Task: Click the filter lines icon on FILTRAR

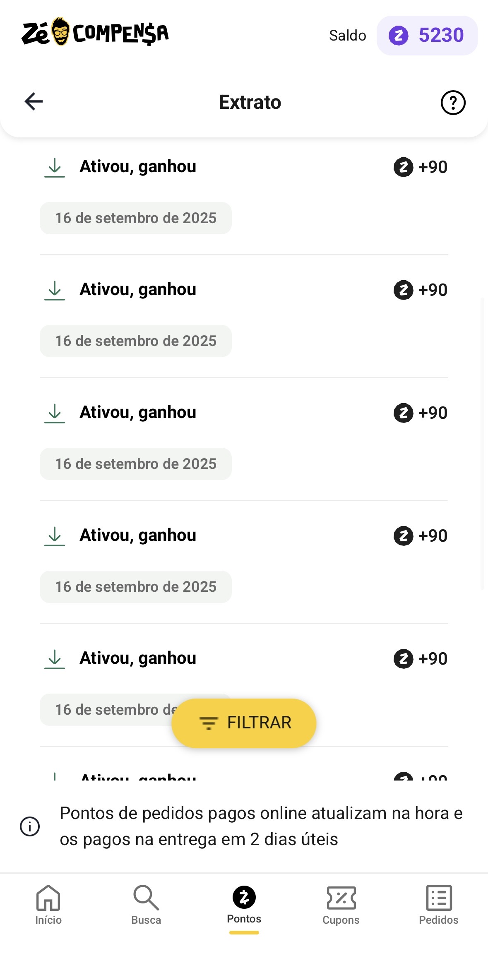Action: pos(209,723)
